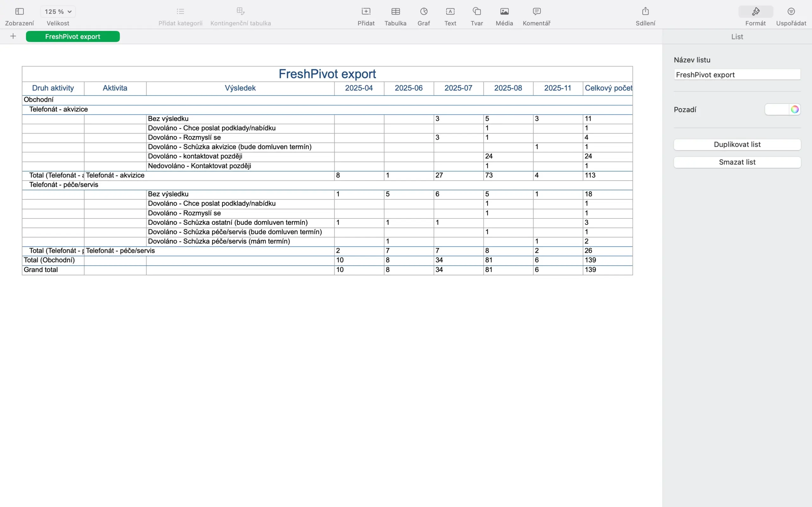Click the Sdílení share icon
Image resolution: width=812 pixels, height=507 pixels.
645,12
